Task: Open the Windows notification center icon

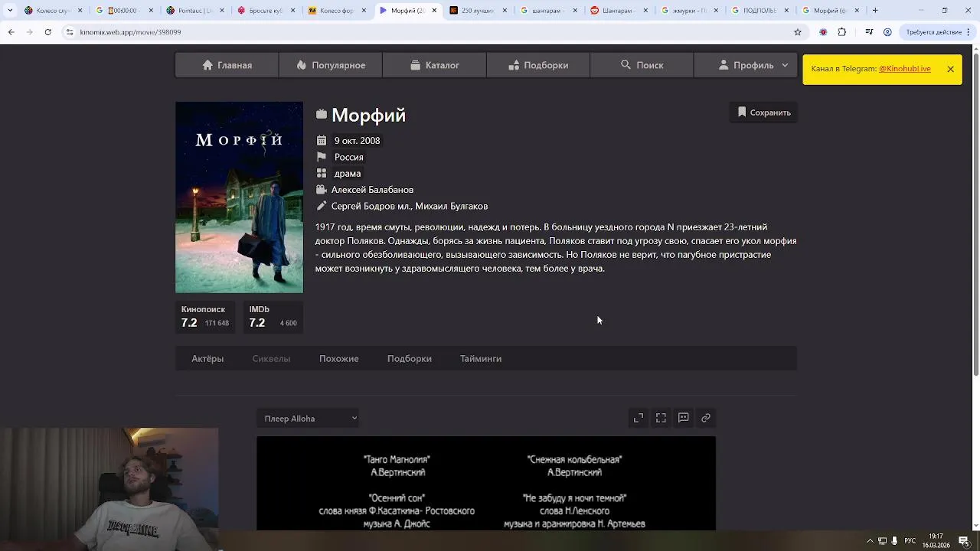Action: click(964, 541)
